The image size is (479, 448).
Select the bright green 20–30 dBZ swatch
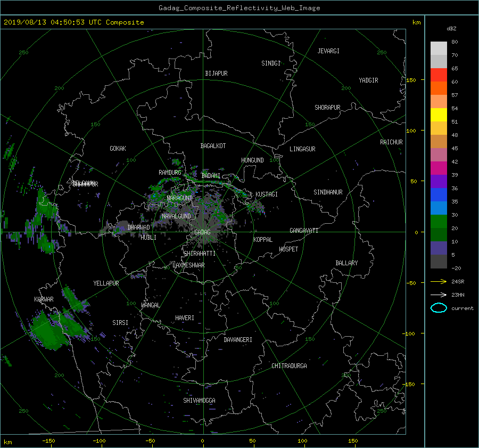439,222
